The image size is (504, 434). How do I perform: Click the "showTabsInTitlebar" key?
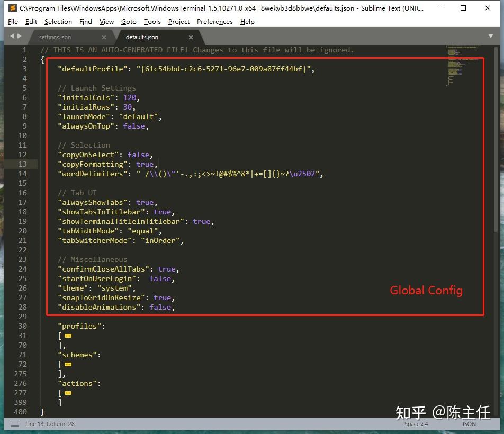click(x=101, y=212)
